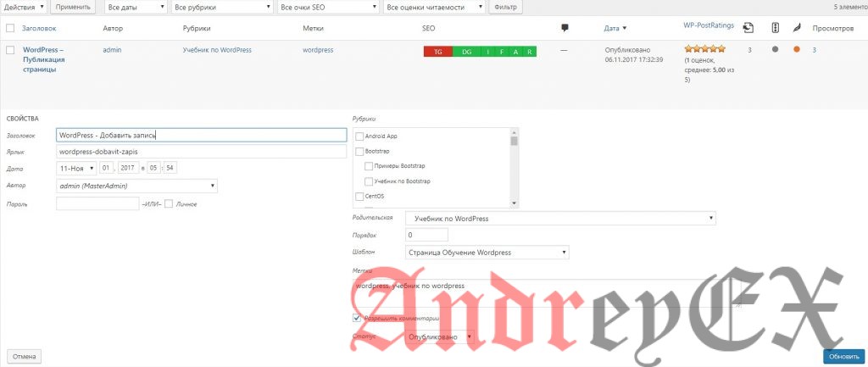Sort by the Заголовок column header
868x367 pixels.
[39, 28]
